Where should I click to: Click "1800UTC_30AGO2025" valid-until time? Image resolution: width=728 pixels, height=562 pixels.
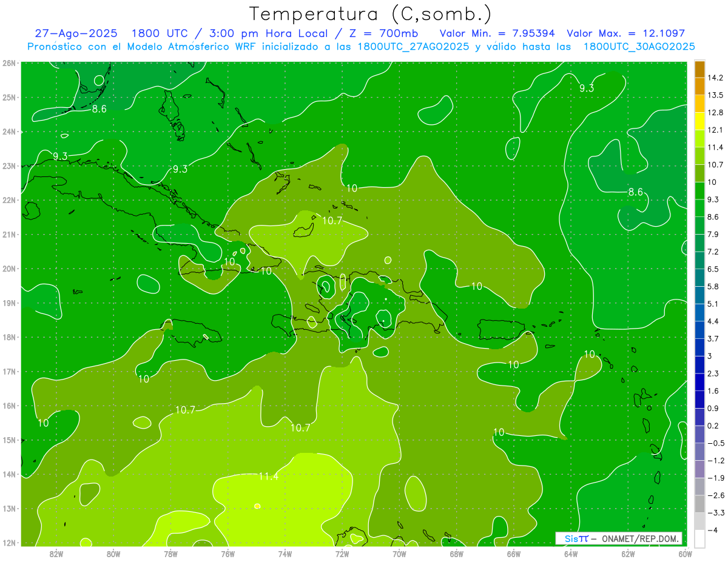tap(639, 47)
